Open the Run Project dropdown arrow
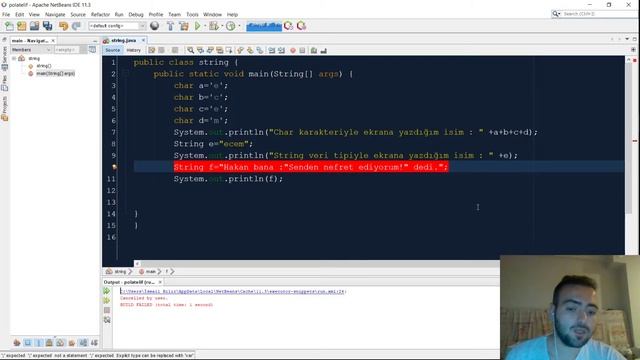The width and height of the screenshot is (640, 360). click(x=204, y=26)
